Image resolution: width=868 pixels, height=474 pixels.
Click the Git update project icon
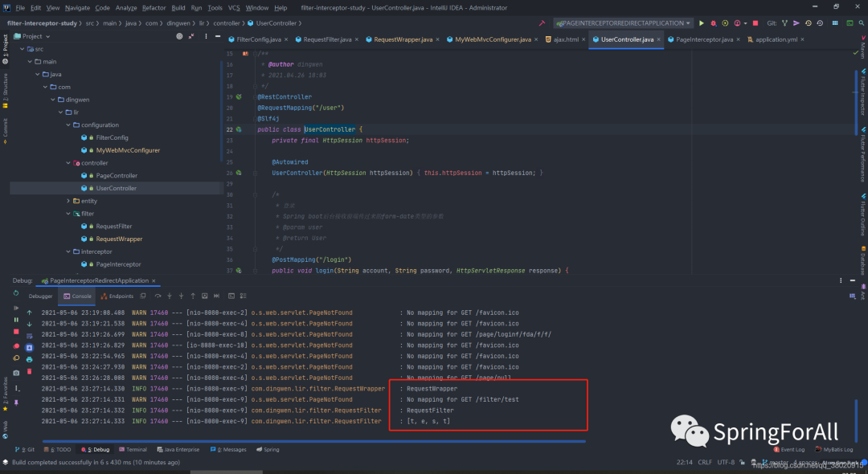coord(785,23)
